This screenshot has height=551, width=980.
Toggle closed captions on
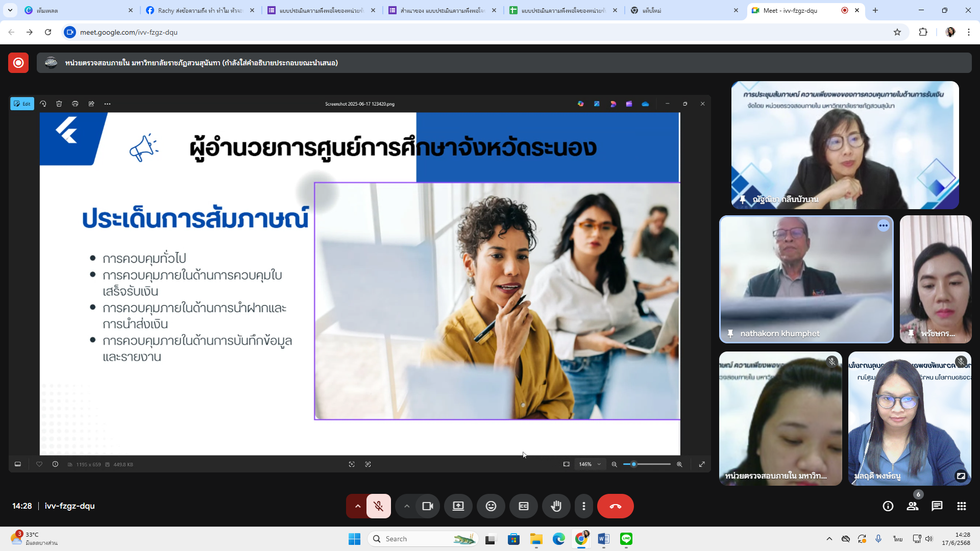[523, 506]
